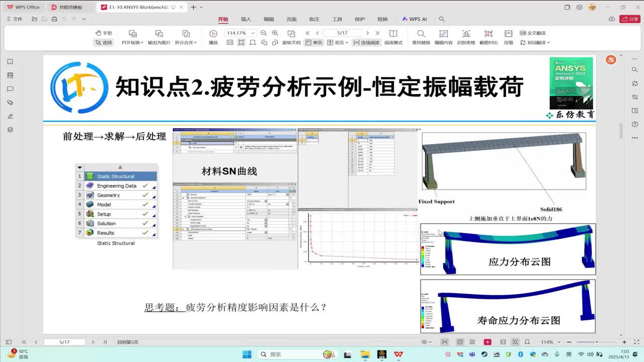Adjust the status bar zoom slider
The height and width of the screenshot is (362, 644).
(x=597, y=342)
